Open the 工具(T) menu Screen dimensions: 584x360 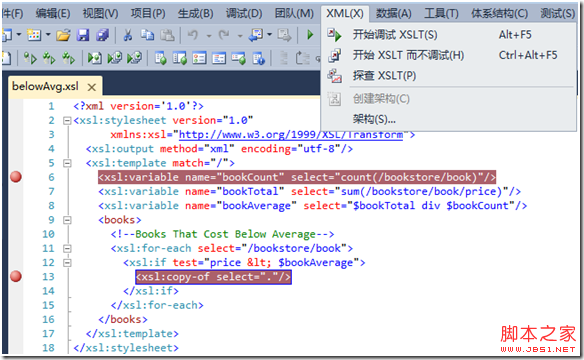tap(441, 14)
